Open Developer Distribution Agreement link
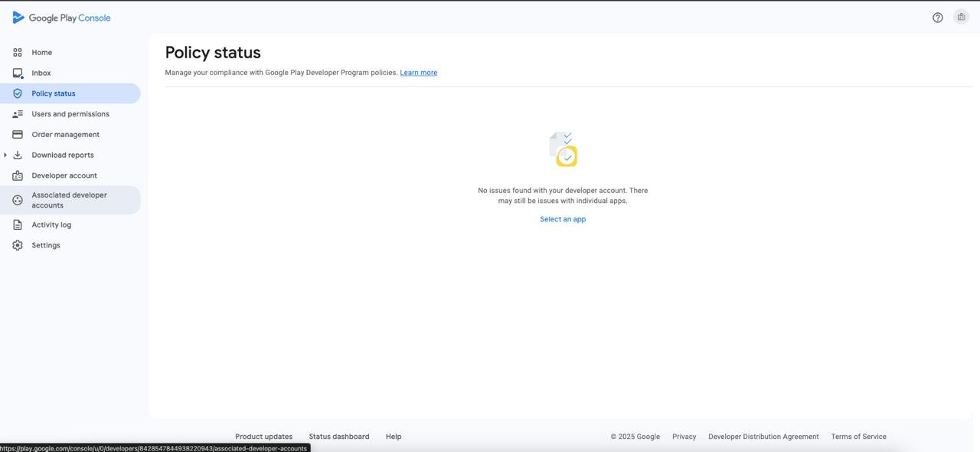 (x=763, y=437)
